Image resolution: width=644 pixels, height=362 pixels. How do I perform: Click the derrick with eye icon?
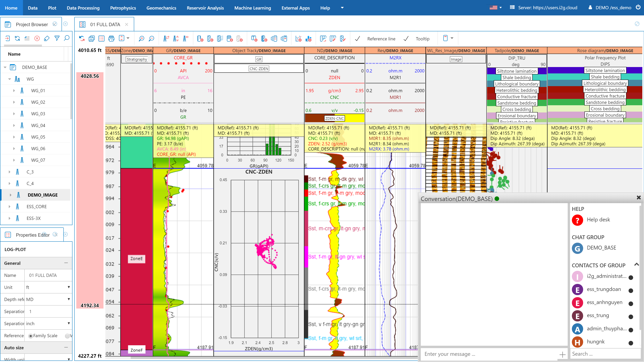186,39
